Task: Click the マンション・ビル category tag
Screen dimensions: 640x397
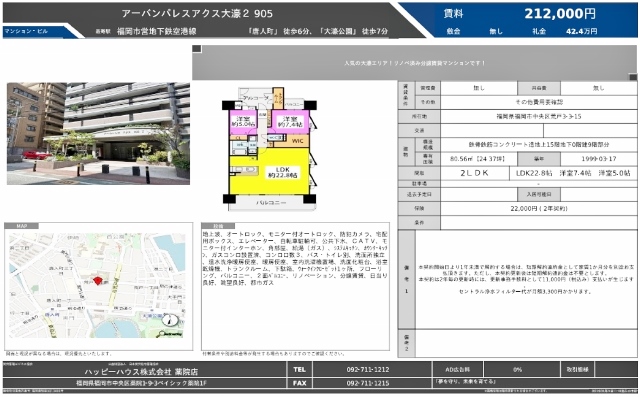Action: tap(26, 31)
